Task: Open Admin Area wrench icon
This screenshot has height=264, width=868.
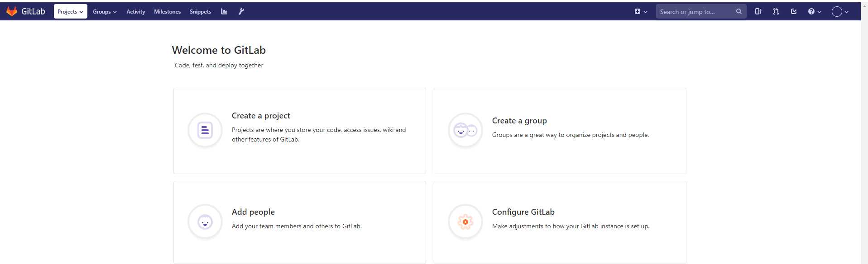Action: 241,12
